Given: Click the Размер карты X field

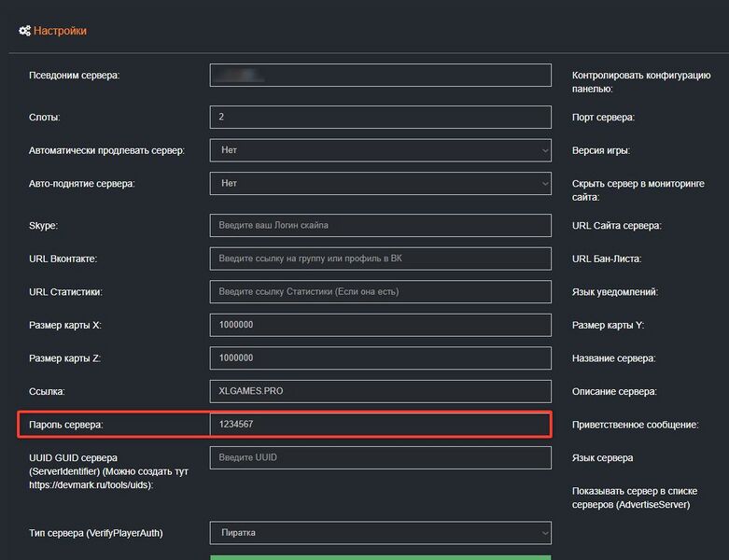Looking at the screenshot, I should 380,325.
